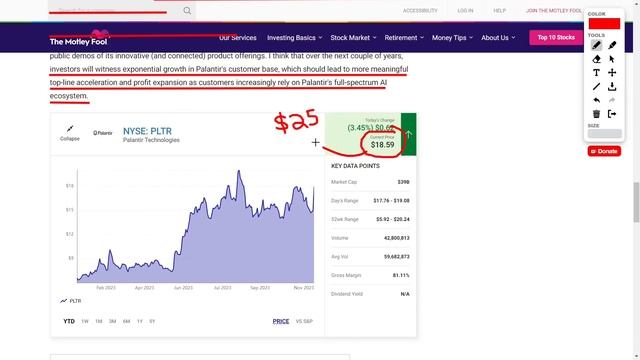This screenshot has width=640, height=360.
Task: Redo the undone drawing stroke
Action: tap(612, 100)
